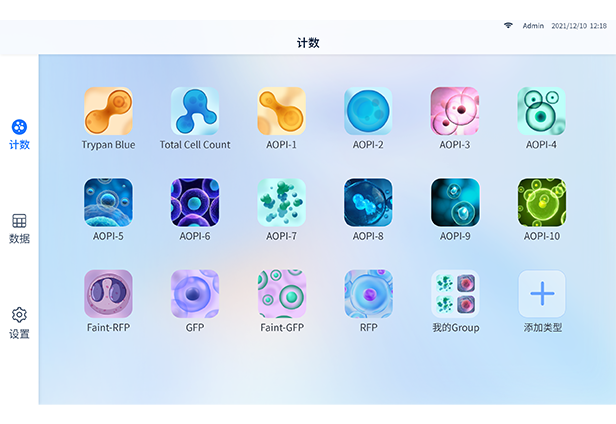Screen dimensions: 616x424
Task: Open the AOPI-4 assay type
Action: 542,111
